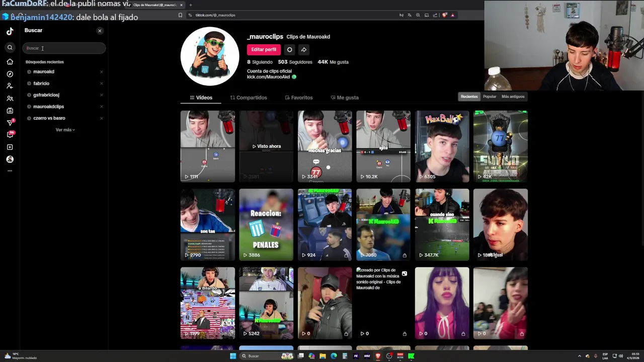Open LIVE icon in sidebar
The image size is (644, 362).
[10, 111]
